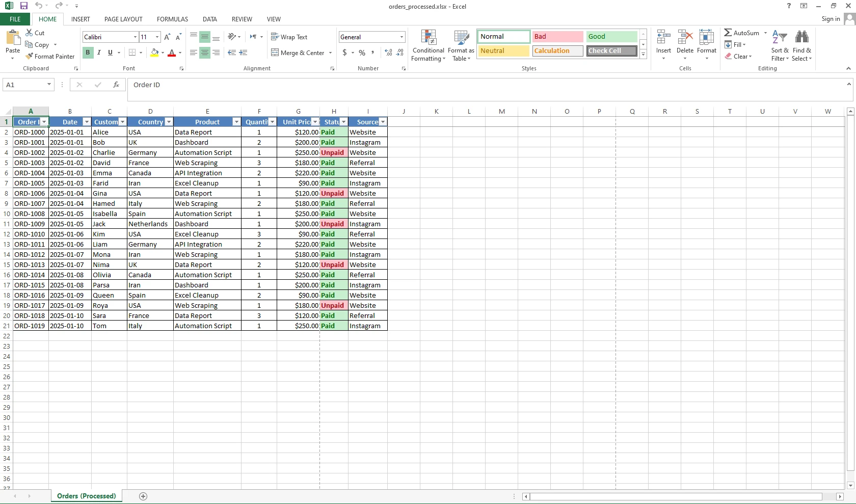Open the PAGE LAYOUT tab
856x504 pixels.
[123, 19]
